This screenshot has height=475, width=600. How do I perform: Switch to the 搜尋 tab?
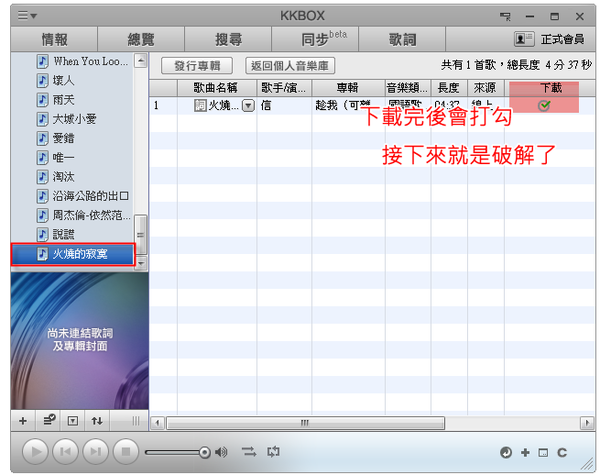tap(228, 39)
